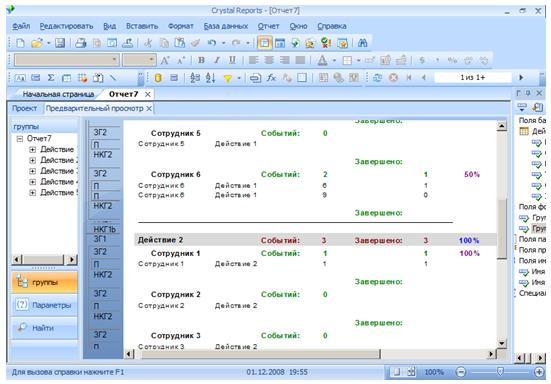Apply percent format with the % icon
Image resolution: width=551 pixels, height=384 pixels.
click(x=452, y=60)
